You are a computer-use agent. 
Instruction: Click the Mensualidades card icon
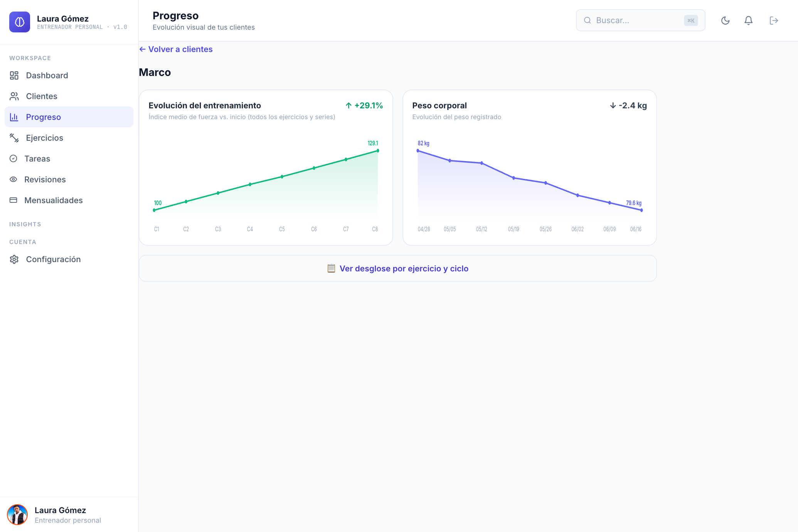(13, 200)
